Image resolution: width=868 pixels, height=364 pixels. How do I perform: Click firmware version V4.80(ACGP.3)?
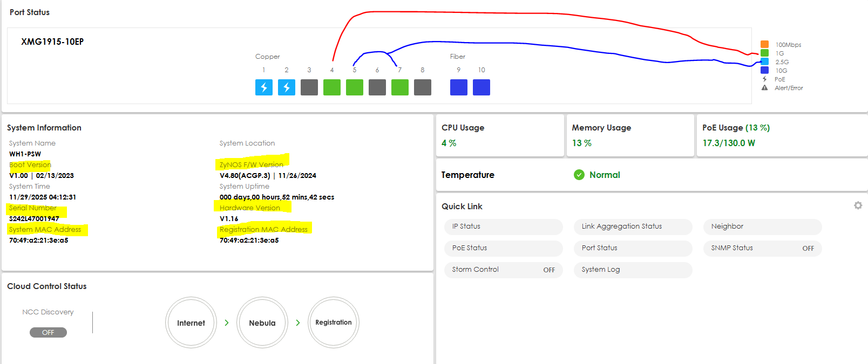pyautogui.click(x=245, y=175)
